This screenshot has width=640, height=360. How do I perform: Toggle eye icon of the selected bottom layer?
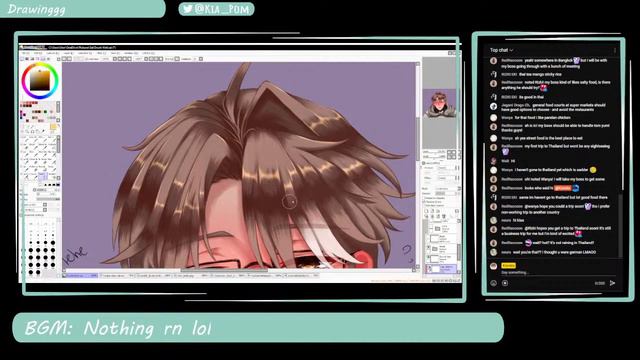429,268
